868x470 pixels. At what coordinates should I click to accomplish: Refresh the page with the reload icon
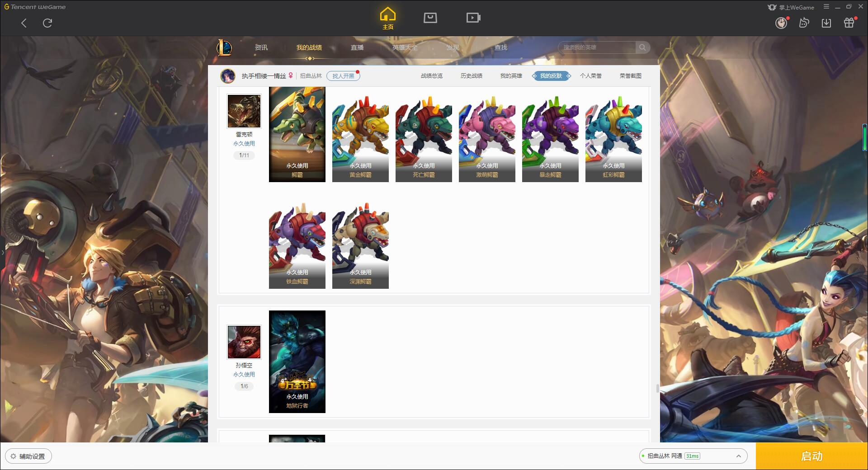(47, 23)
